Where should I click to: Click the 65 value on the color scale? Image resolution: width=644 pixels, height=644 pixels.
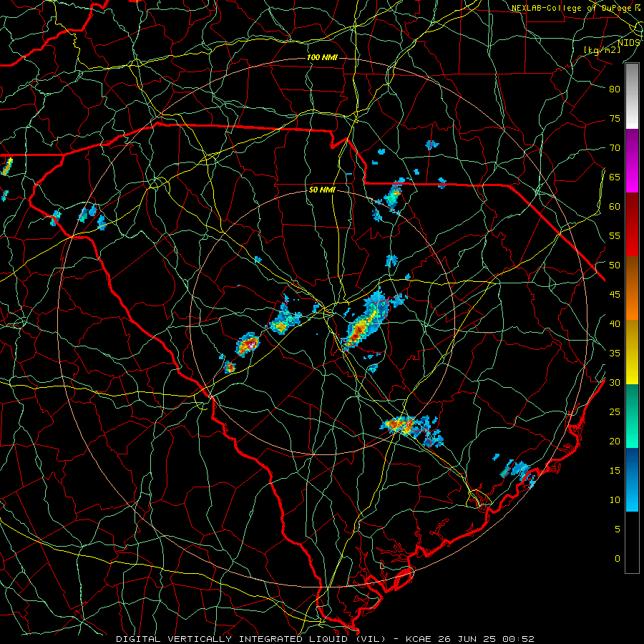click(x=615, y=177)
